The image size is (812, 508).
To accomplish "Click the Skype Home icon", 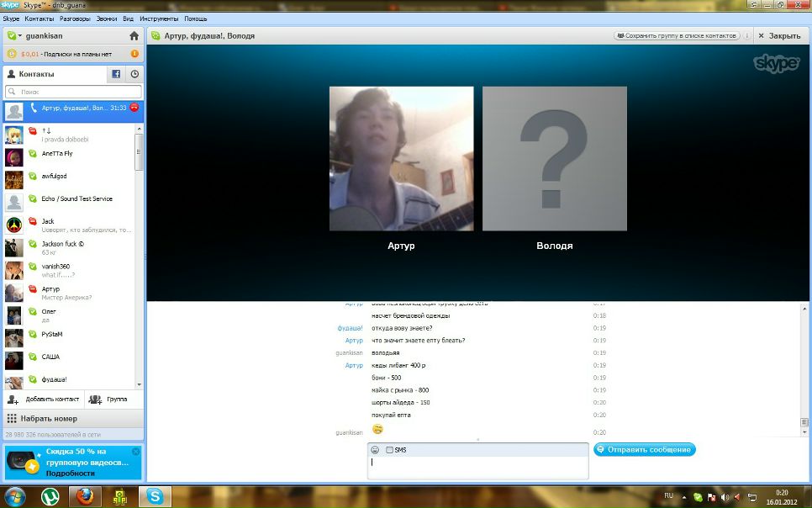I will click(x=134, y=36).
